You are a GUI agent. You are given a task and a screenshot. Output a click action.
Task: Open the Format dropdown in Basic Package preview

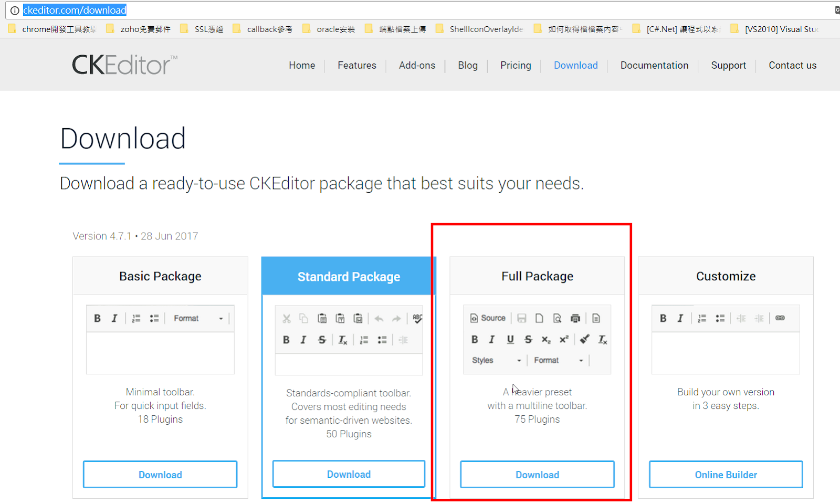tap(198, 318)
